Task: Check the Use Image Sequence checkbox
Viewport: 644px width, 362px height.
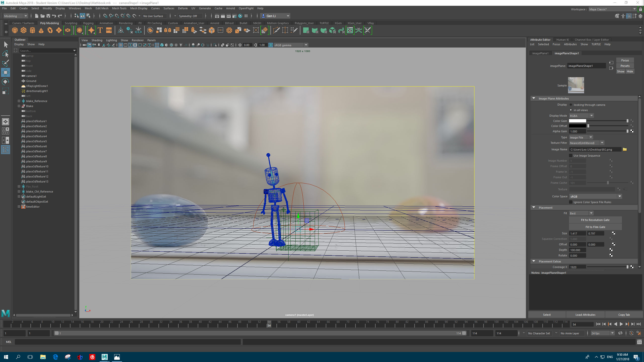Action: click(x=571, y=155)
